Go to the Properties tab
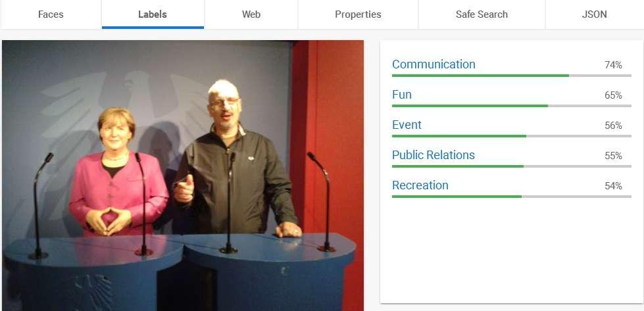This screenshot has height=311, width=644. click(357, 14)
